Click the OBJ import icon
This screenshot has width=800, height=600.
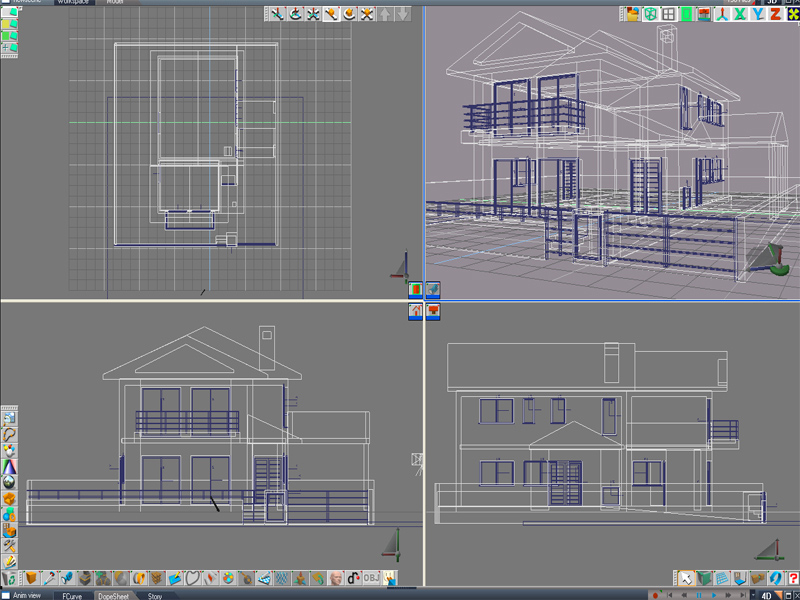point(371,578)
